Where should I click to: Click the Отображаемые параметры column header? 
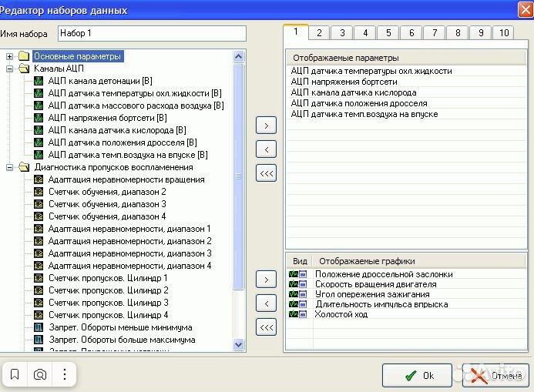(406, 58)
